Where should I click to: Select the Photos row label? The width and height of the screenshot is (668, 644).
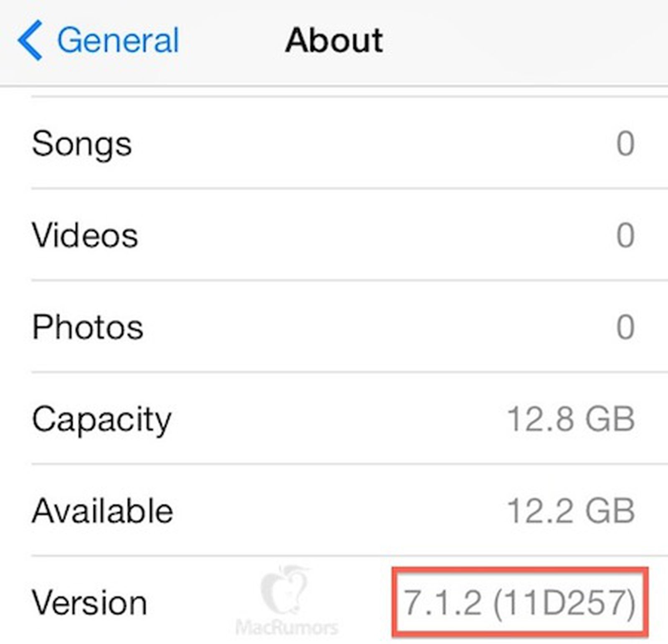point(88,327)
